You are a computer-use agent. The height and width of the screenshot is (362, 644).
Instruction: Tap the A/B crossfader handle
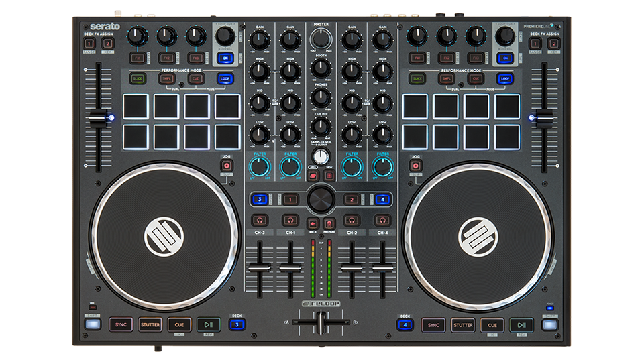click(x=321, y=322)
